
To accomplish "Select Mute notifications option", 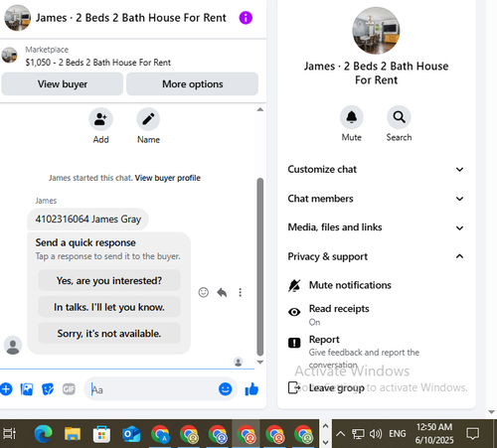I will tap(376, 285).
